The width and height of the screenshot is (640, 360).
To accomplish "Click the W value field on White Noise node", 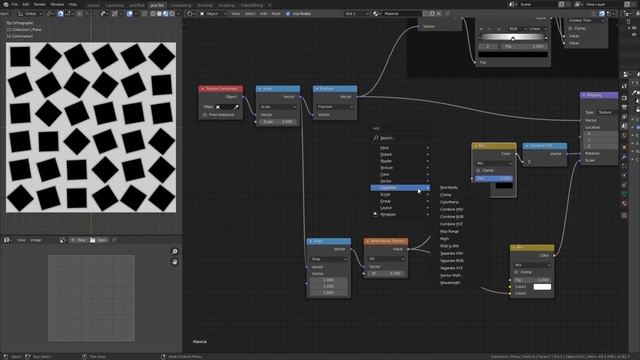I will [386, 273].
